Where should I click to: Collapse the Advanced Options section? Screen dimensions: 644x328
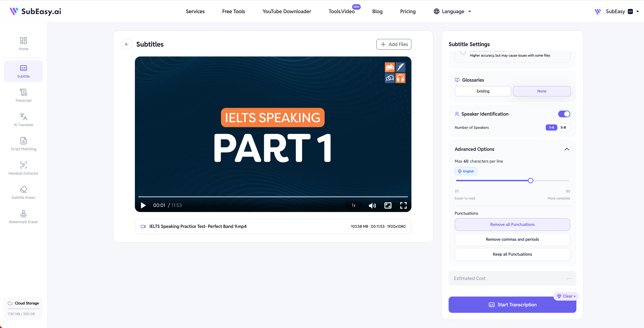tap(567, 149)
